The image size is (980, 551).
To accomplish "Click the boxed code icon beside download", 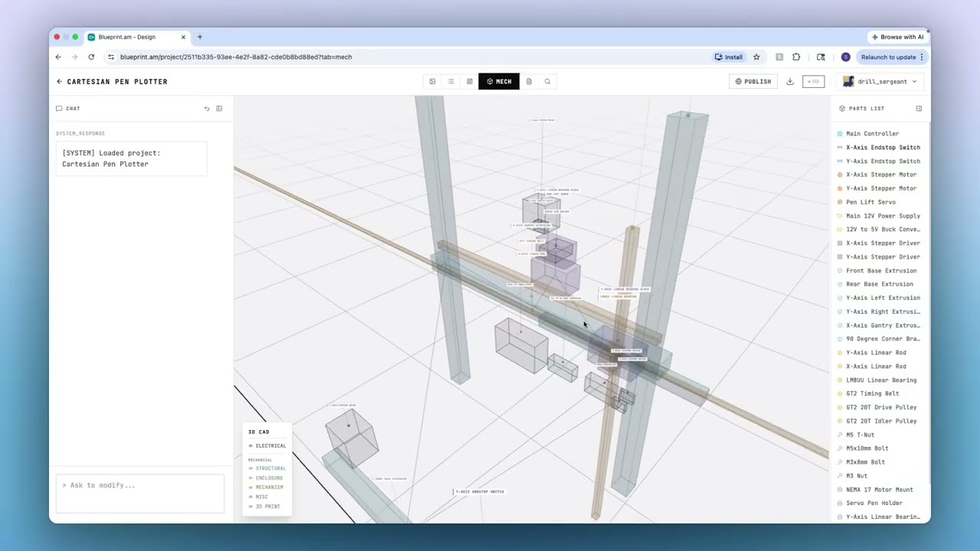I will 813,81.
